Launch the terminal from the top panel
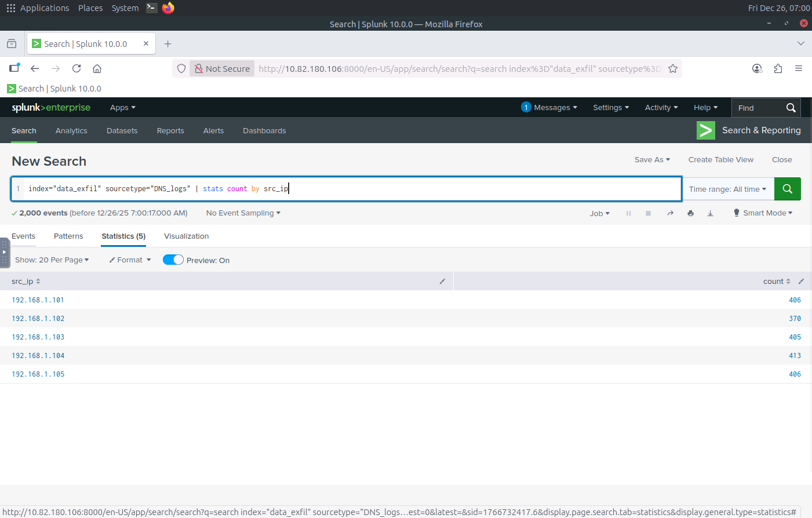 [151, 8]
